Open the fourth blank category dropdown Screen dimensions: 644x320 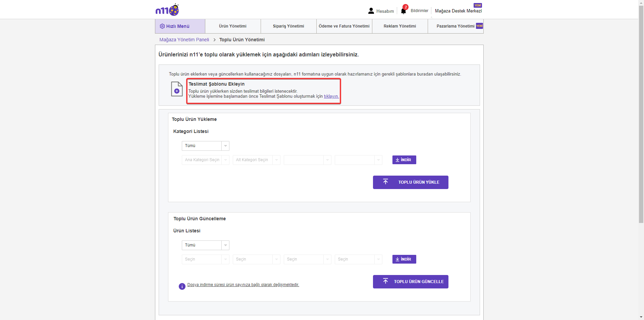pyautogui.click(x=359, y=160)
